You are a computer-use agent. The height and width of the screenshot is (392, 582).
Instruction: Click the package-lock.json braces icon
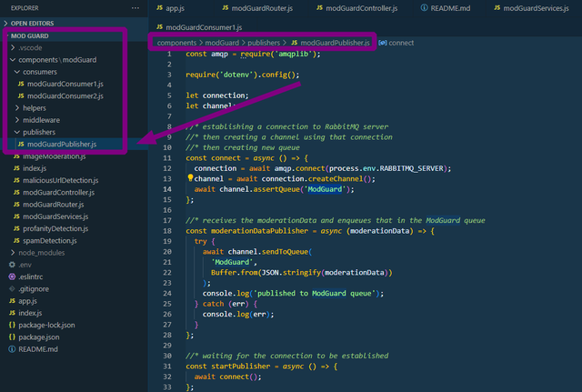coord(12,326)
